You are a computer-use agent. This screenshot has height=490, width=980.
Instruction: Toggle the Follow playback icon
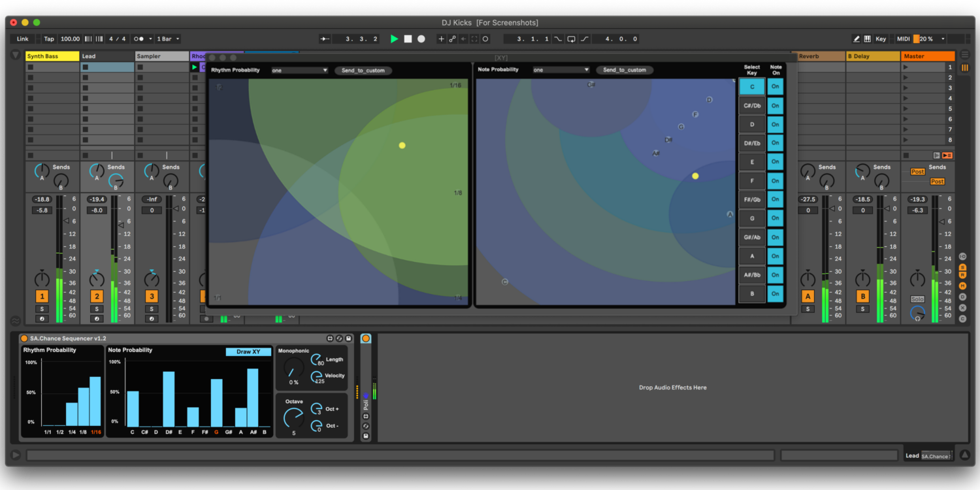(325, 39)
